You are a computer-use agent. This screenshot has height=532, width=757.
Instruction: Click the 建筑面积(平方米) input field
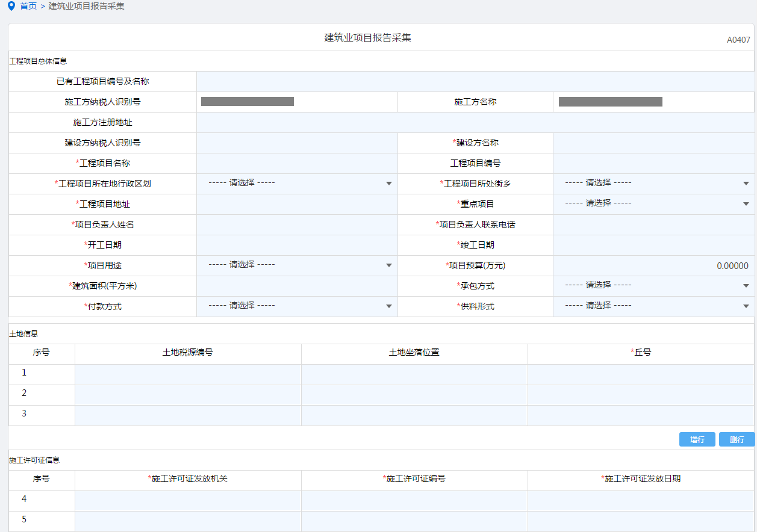pyautogui.click(x=297, y=286)
